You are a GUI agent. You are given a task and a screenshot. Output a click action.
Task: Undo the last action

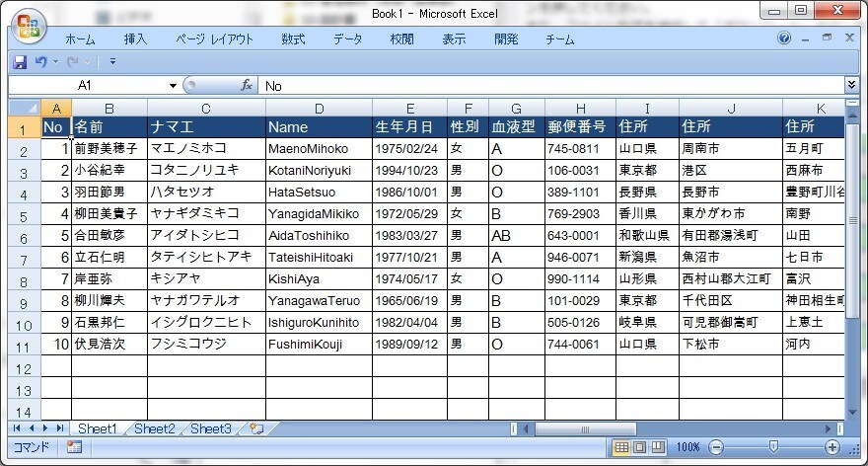pyautogui.click(x=41, y=61)
